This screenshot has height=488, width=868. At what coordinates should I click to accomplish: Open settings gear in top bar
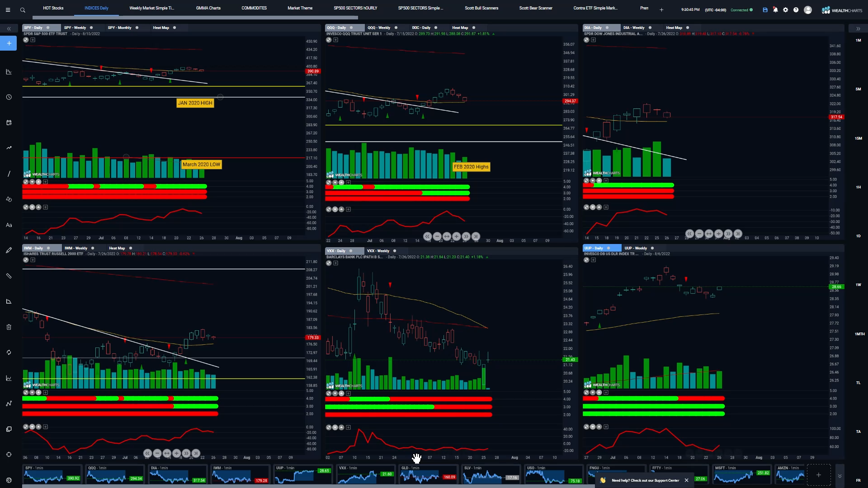[x=786, y=9]
